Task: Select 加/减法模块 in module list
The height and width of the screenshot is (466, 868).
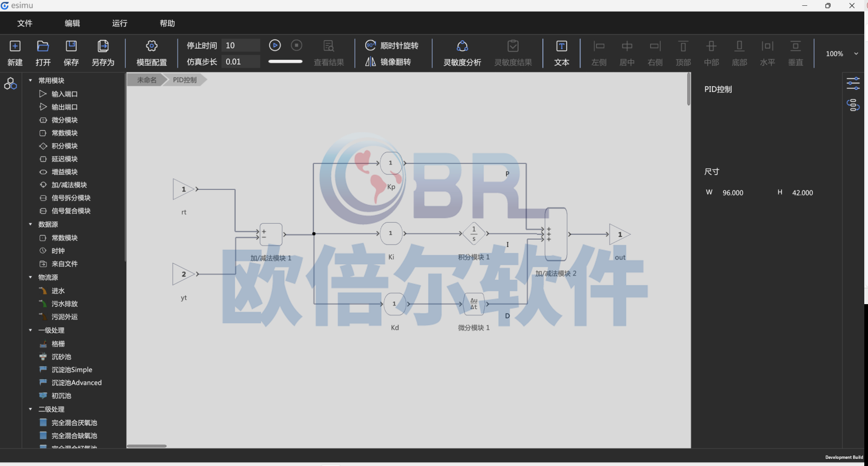Action: pos(69,185)
